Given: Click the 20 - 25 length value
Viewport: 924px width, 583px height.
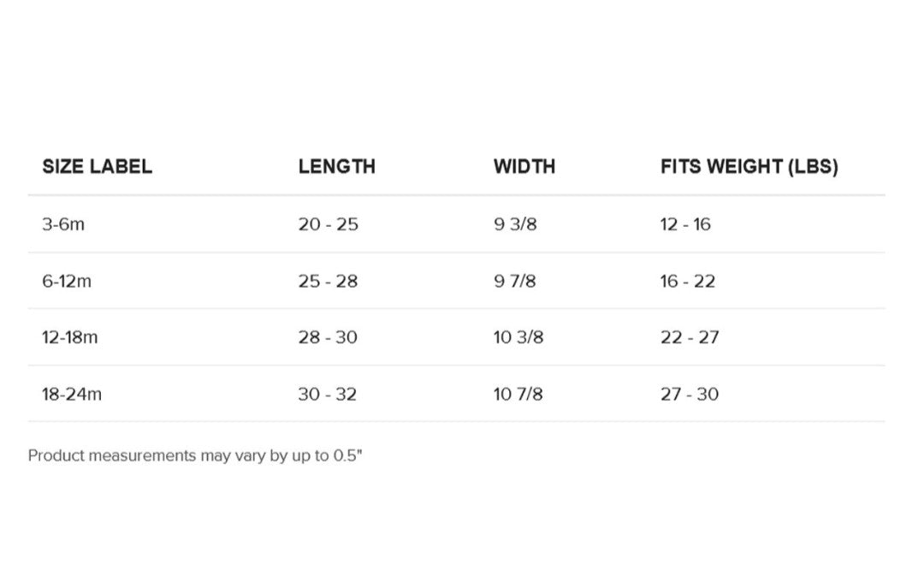Looking at the screenshot, I should tap(328, 225).
